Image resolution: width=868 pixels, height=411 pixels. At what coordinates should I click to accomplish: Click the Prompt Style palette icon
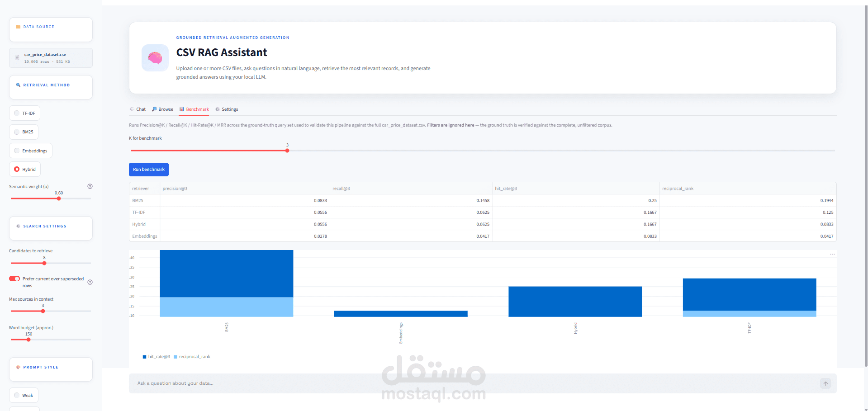point(18,367)
